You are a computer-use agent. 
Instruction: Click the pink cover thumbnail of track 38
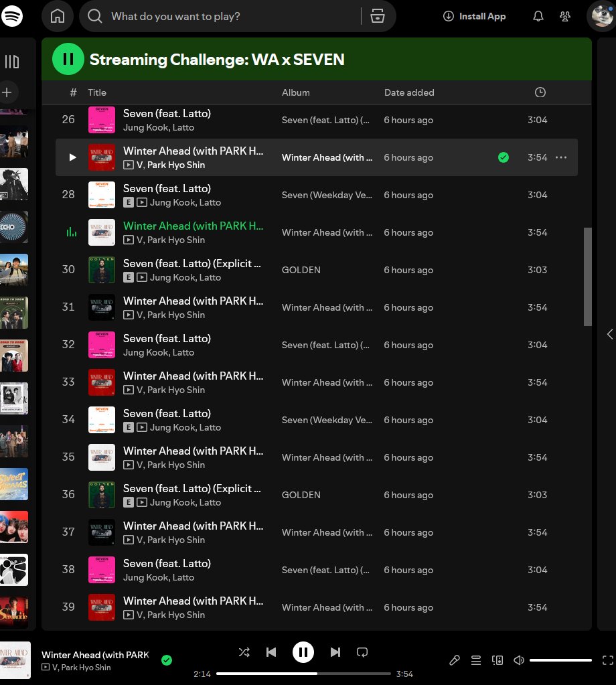click(102, 570)
